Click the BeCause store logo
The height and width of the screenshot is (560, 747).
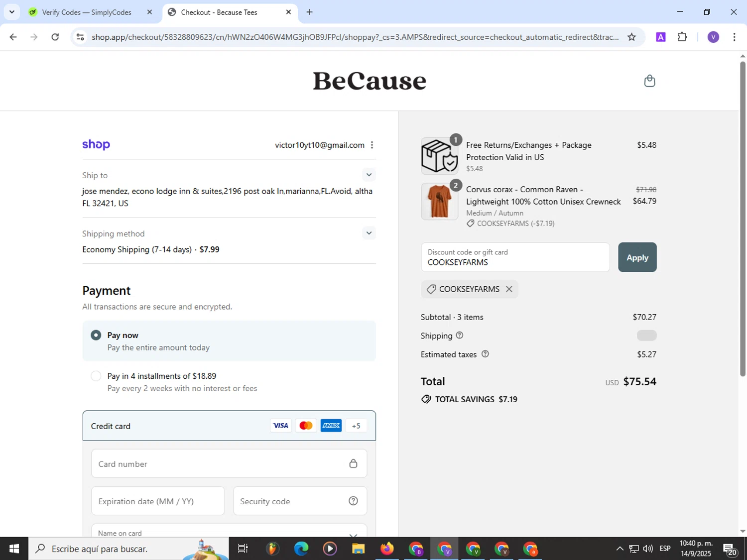click(x=370, y=81)
